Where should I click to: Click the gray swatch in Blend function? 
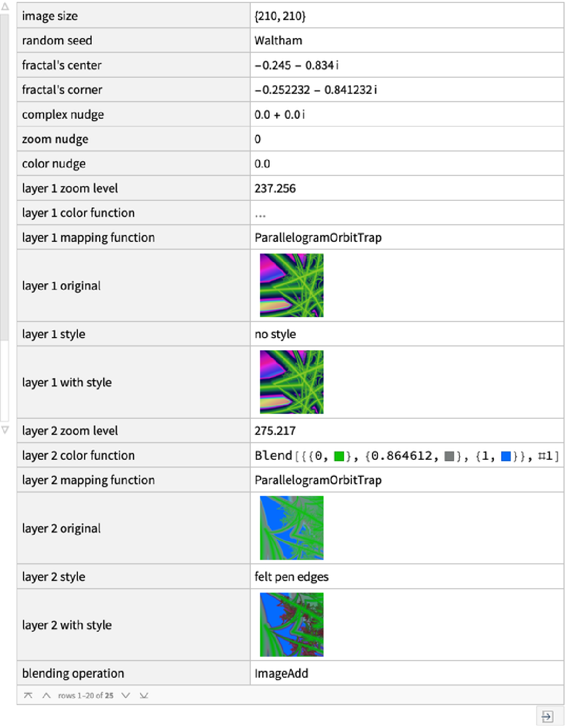(x=449, y=456)
